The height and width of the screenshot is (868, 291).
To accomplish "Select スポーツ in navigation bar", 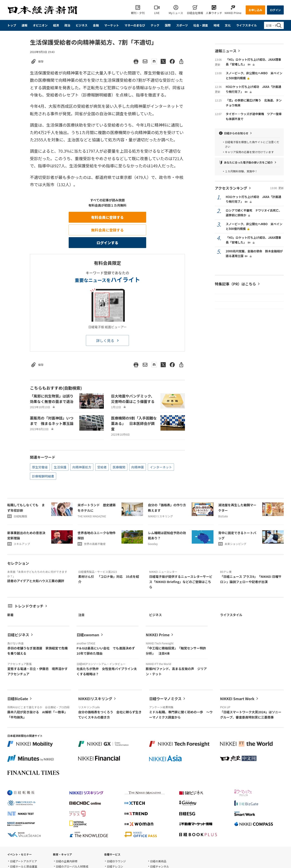I will (x=182, y=25).
